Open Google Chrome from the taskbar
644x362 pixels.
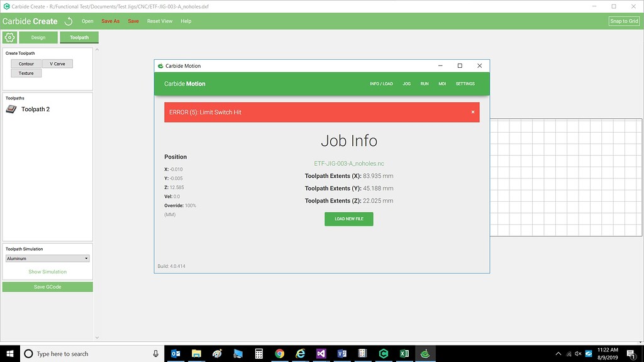point(279,354)
